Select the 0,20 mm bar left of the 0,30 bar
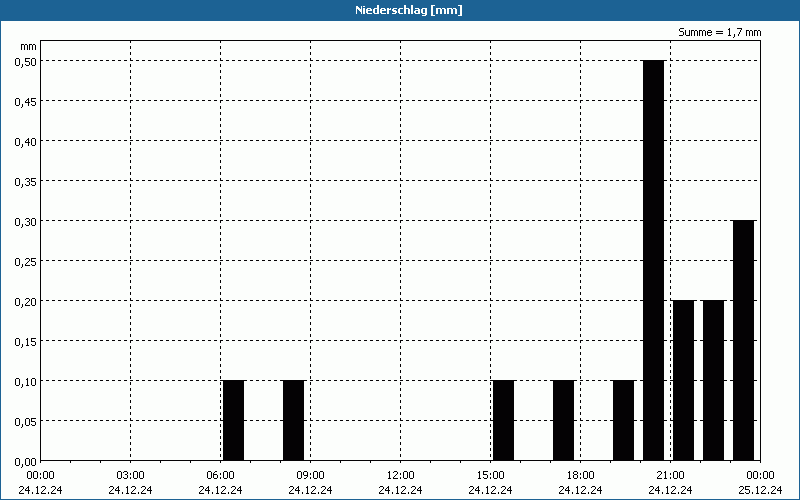 [x=713, y=381]
